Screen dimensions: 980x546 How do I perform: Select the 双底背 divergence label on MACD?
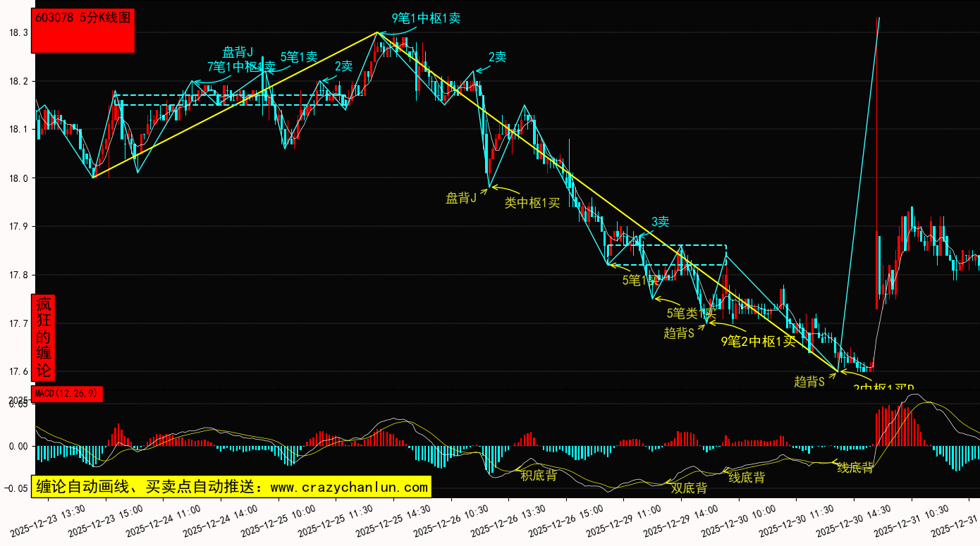(688, 488)
